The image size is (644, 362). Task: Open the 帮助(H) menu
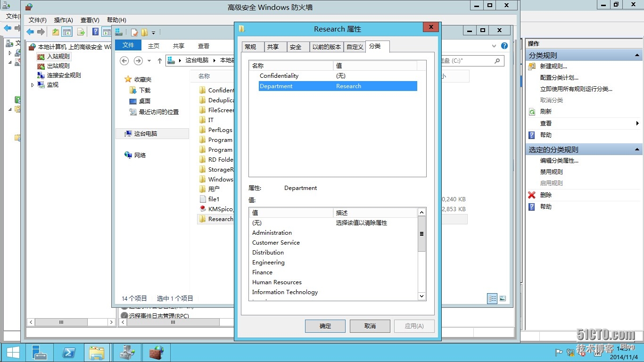[116, 20]
